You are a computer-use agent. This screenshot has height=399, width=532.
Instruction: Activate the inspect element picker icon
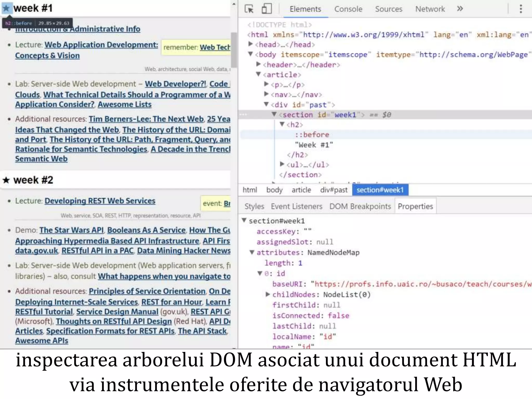[249, 9]
